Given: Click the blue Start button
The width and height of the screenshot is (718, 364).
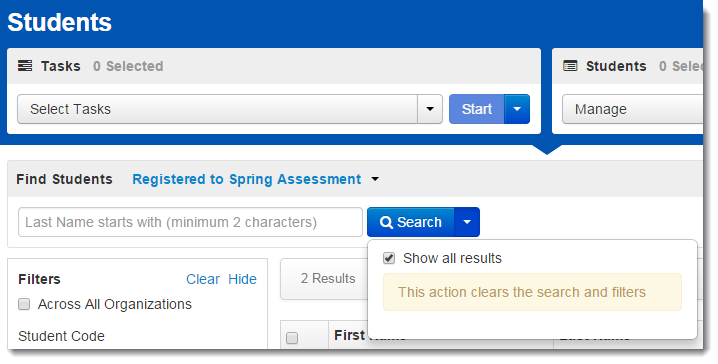Looking at the screenshot, I should pos(477,109).
